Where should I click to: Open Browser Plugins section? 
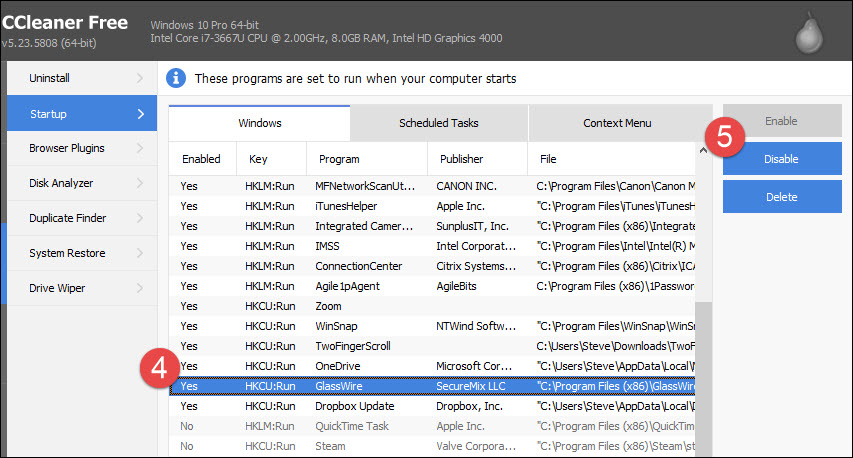click(x=82, y=148)
